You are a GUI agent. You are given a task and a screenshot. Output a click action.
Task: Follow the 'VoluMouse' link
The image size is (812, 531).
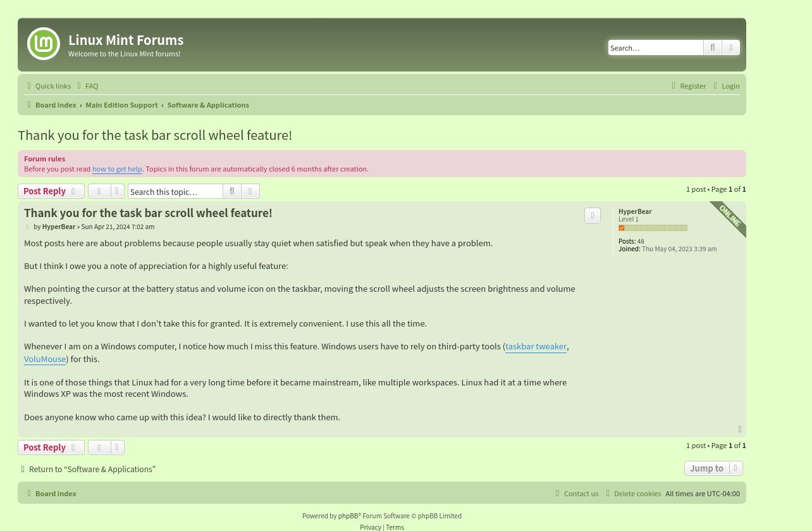click(x=45, y=359)
